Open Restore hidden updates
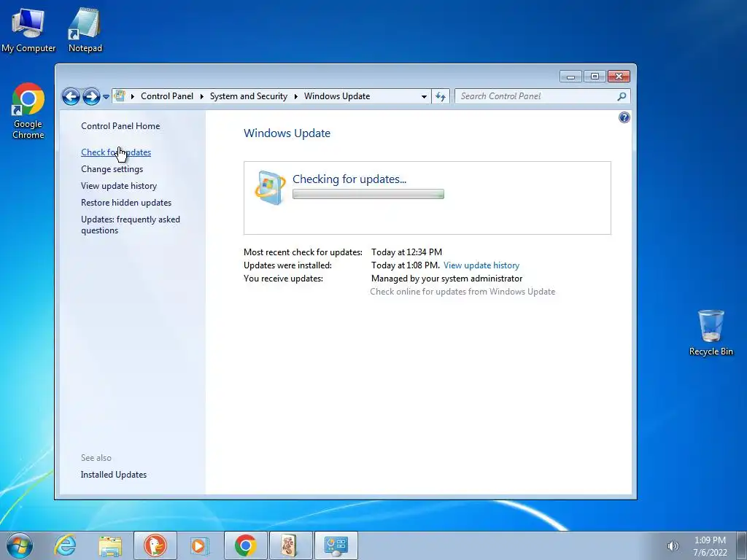Image resolution: width=747 pixels, height=560 pixels. click(126, 203)
